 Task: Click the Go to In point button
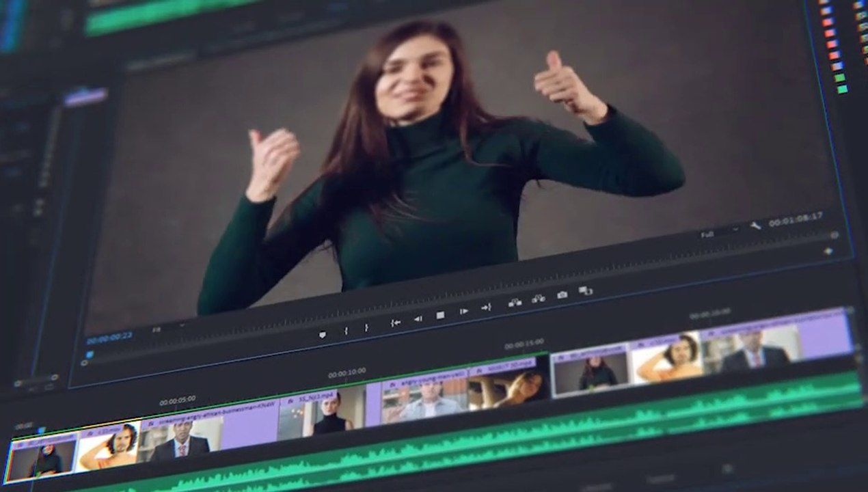click(x=395, y=323)
